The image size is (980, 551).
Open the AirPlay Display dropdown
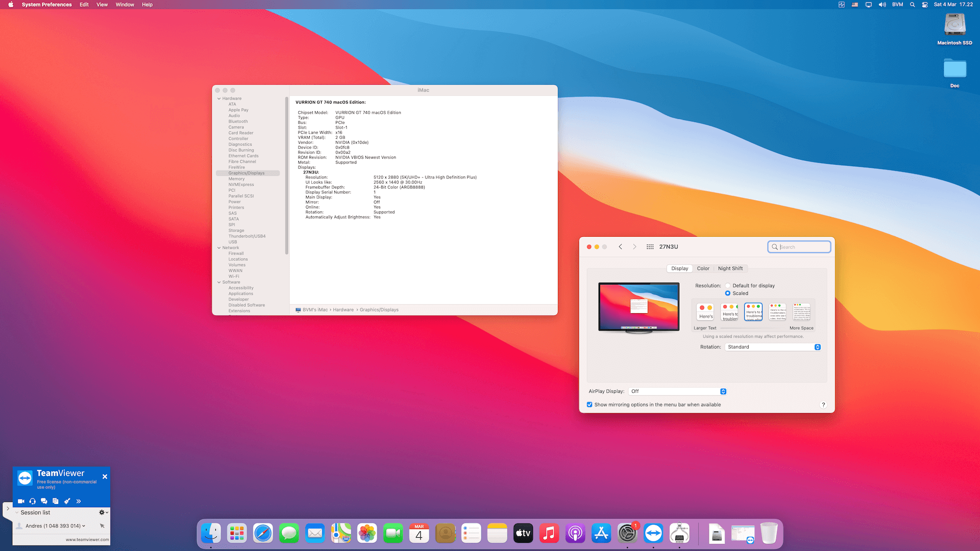(x=677, y=391)
